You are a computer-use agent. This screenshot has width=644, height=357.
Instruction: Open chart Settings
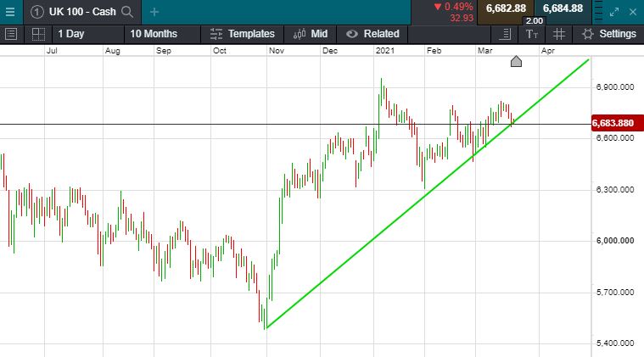[608, 34]
